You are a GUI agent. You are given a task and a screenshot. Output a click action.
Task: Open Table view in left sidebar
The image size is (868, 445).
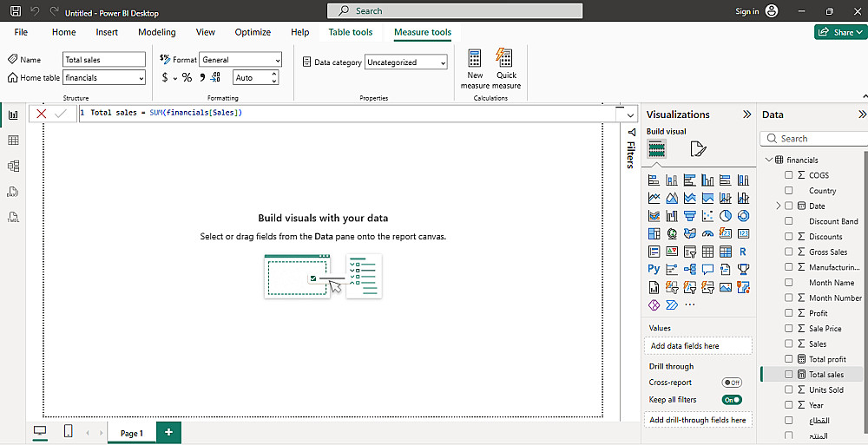pyautogui.click(x=13, y=141)
